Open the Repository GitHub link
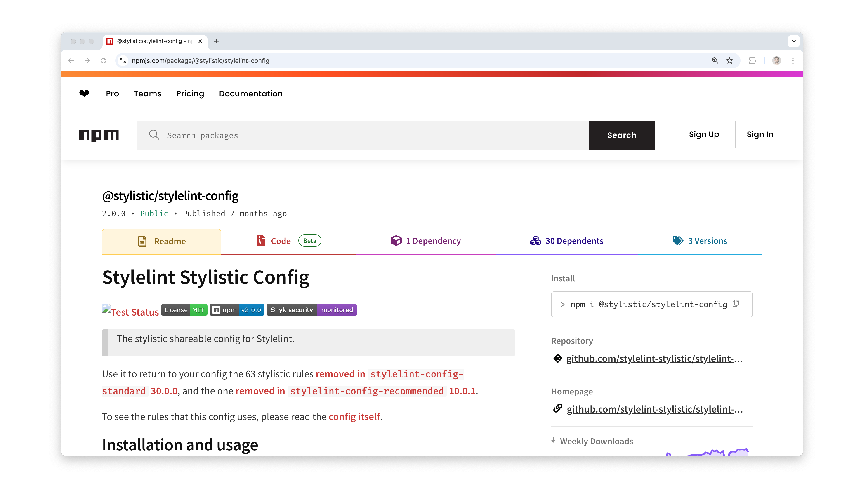This screenshot has width=868, height=489. point(654,358)
